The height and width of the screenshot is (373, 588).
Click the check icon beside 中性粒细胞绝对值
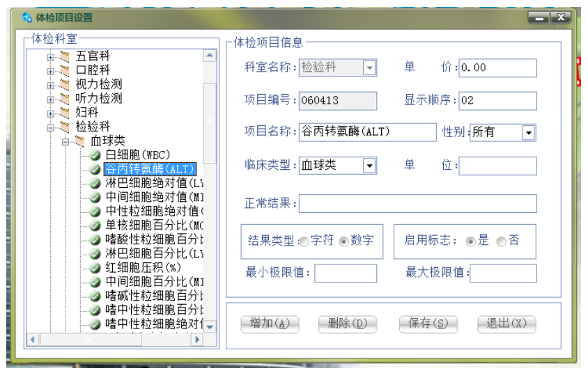tap(95, 212)
